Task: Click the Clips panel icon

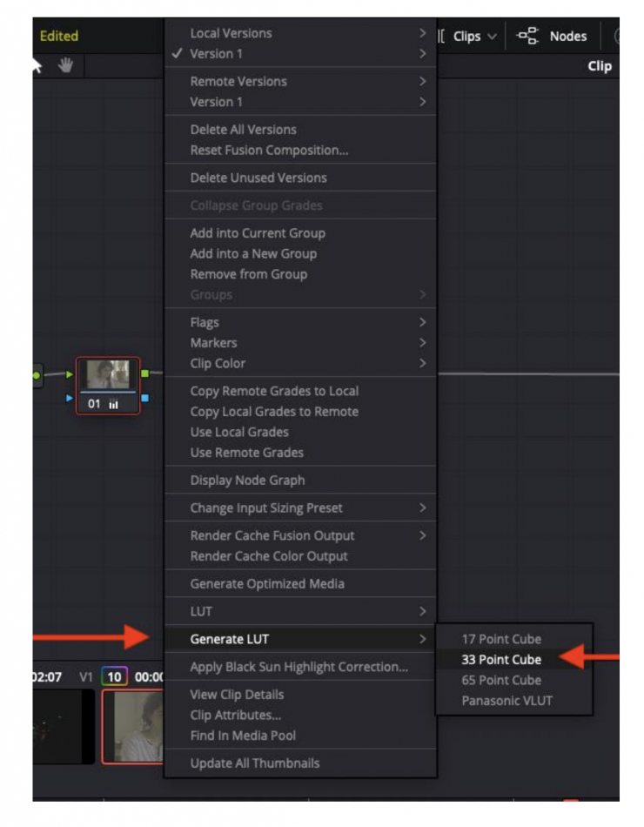Action: (443, 37)
